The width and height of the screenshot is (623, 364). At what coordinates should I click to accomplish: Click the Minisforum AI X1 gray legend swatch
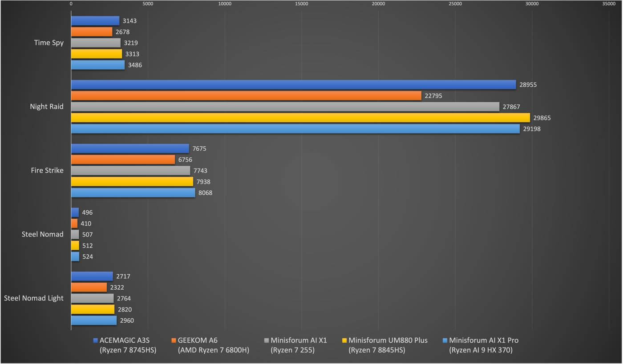266,341
